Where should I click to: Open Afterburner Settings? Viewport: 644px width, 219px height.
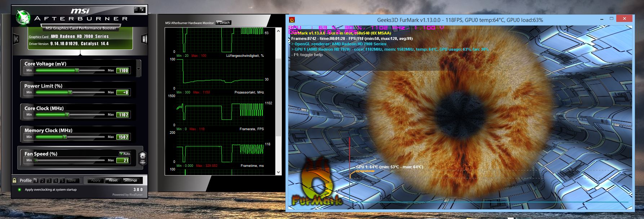(130, 181)
